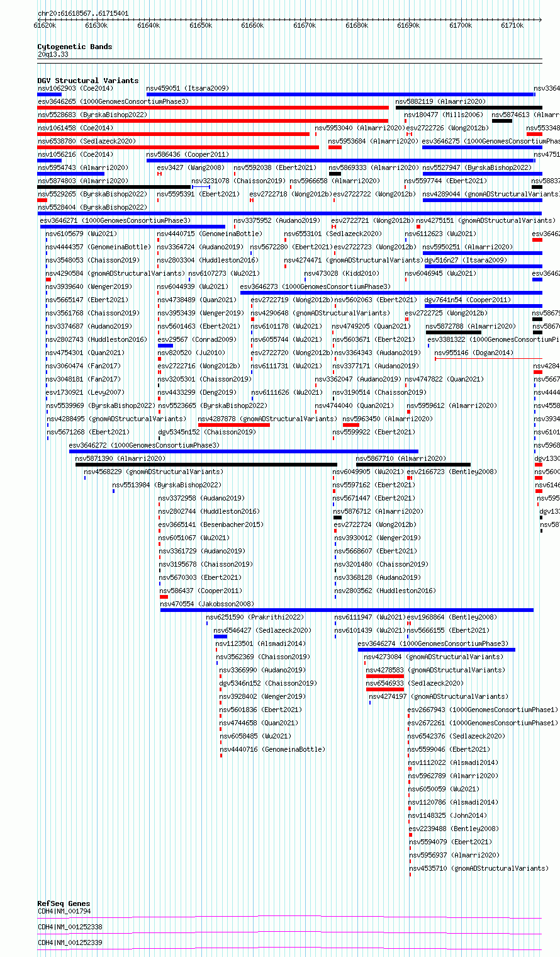Open variant nsv459051 (Itsara2009)
The width and height of the screenshot is (560, 957).
tap(188, 89)
